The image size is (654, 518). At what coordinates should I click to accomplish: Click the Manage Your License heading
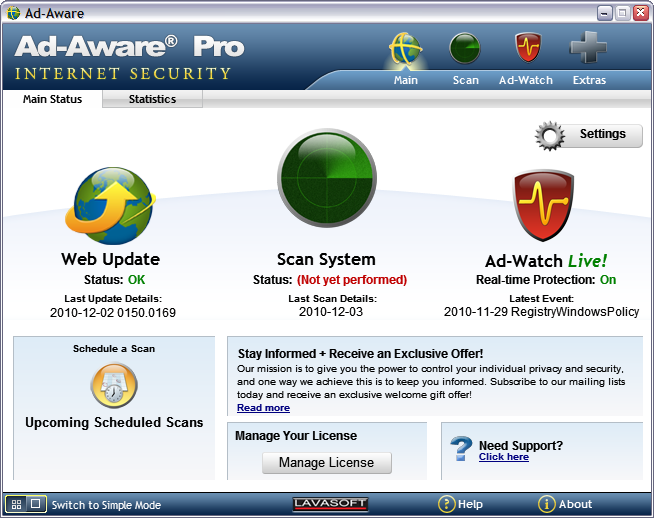(296, 436)
